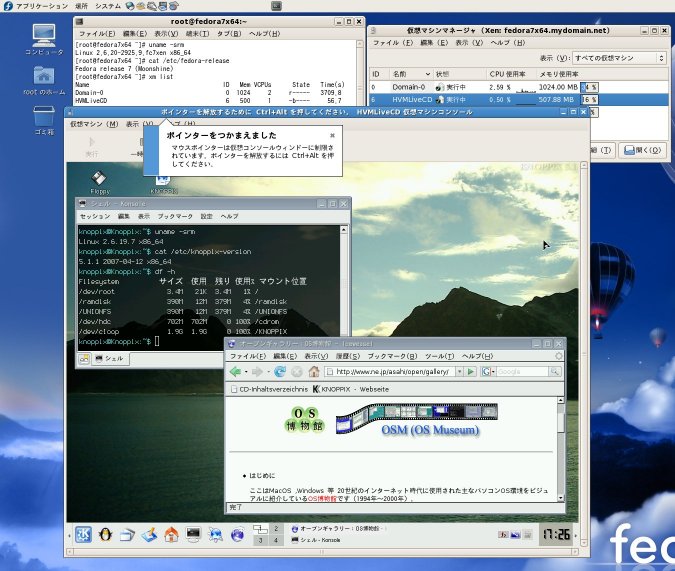This screenshot has width=675, height=571.
Task: Open 編集 menu in Virtual Machine Manager
Action: click(x=433, y=43)
